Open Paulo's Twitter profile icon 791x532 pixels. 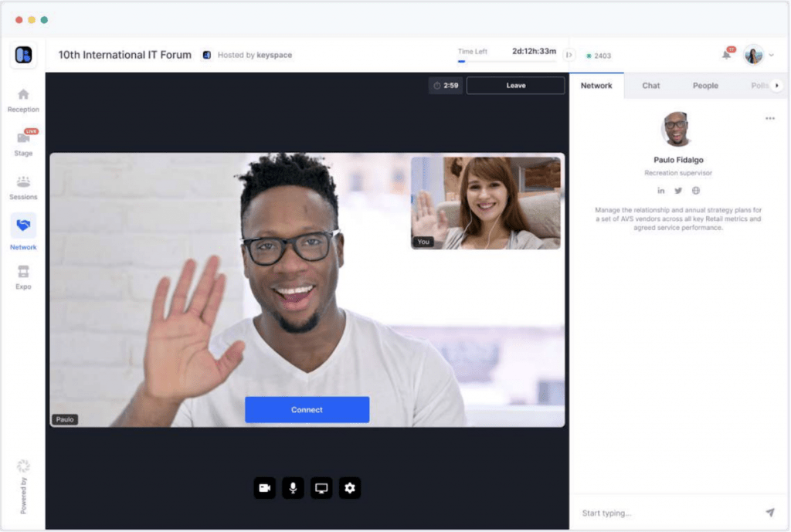pyautogui.click(x=678, y=191)
